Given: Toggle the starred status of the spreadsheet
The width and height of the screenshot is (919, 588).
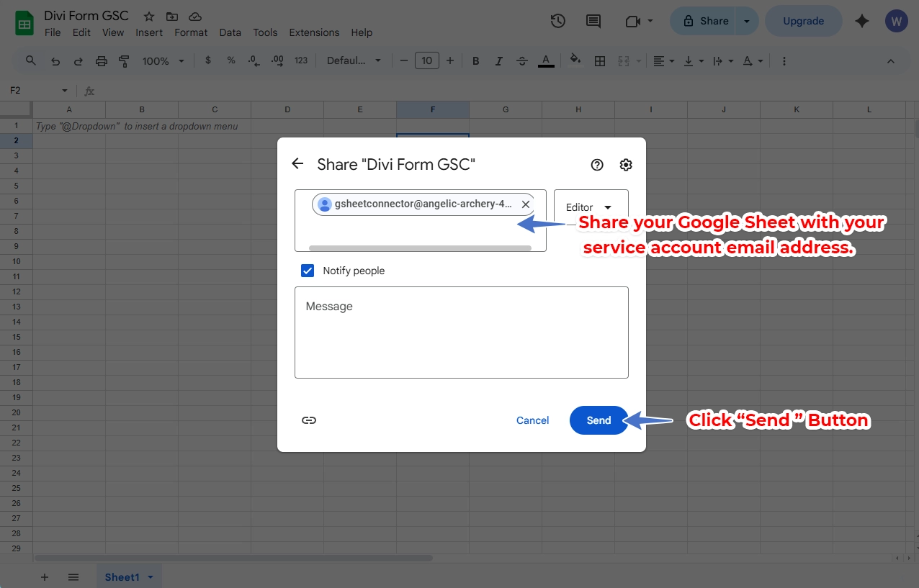Looking at the screenshot, I should click(x=148, y=15).
